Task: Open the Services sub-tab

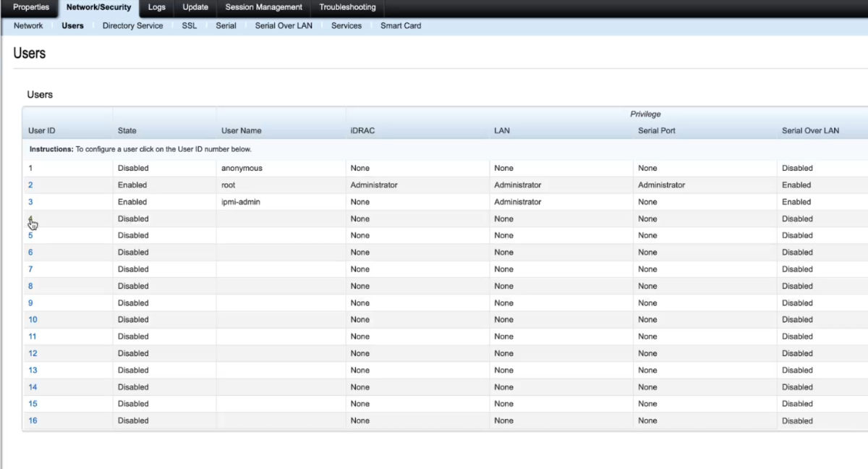Action: click(x=346, y=25)
